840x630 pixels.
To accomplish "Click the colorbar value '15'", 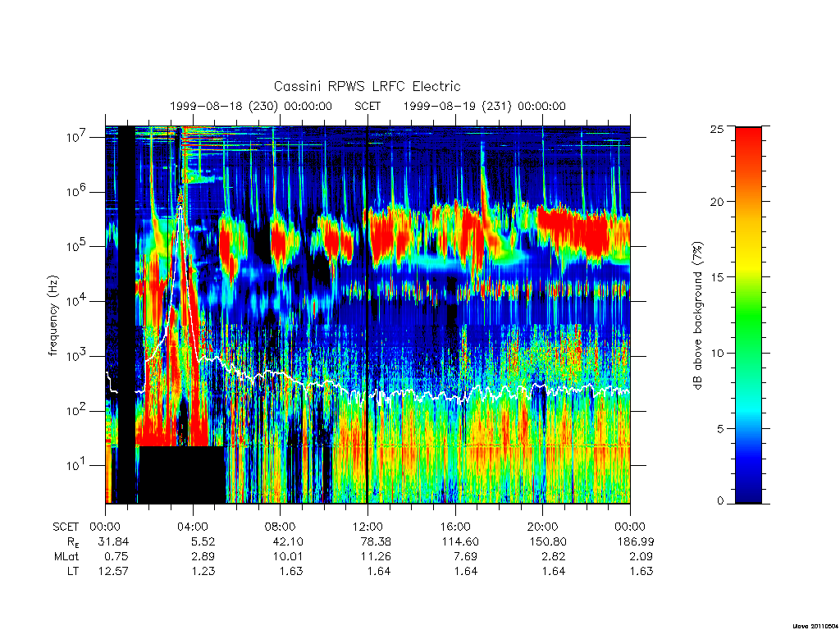I will coord(717,277).
